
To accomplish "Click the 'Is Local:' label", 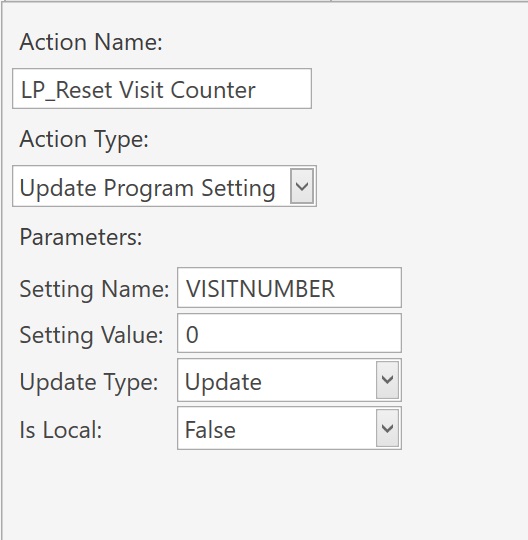I will (x=61, y=430).
